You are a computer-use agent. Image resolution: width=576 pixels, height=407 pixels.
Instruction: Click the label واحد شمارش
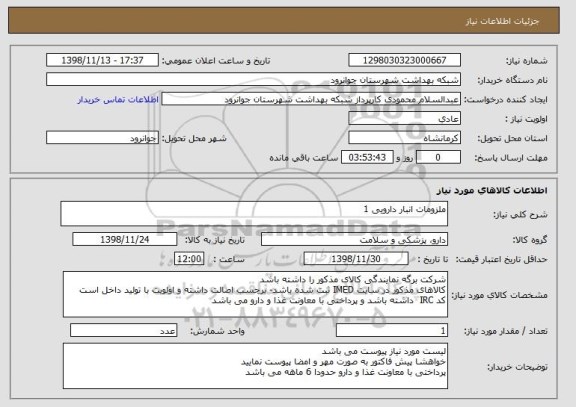217,331
